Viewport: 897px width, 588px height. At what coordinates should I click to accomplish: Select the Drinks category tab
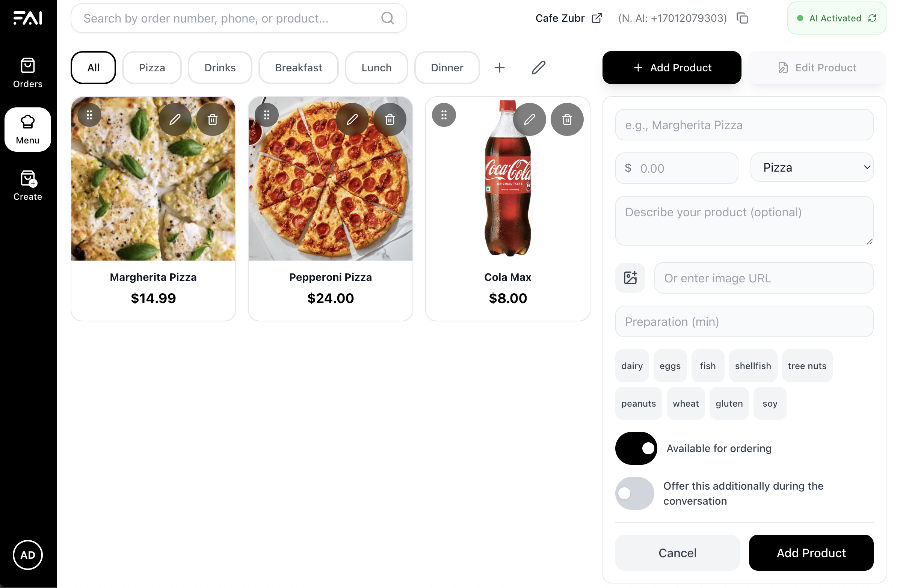point(220,68)
